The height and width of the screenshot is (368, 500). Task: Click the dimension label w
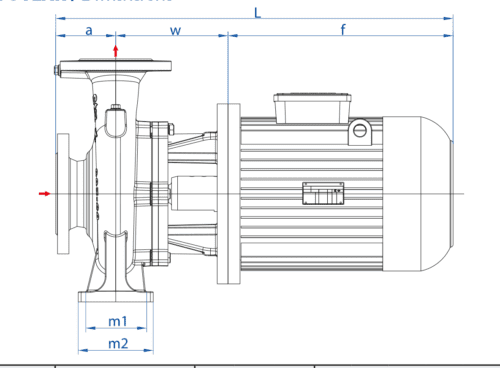tap(175, 31)
